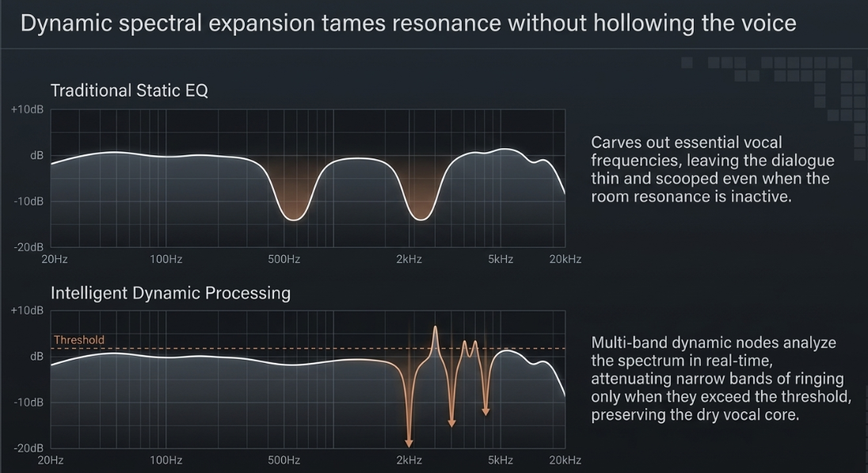868x473 pixels.
Task: Click the middle orange attenuation arrow tip
Action: pyautogui.click(x=451, y=423)
